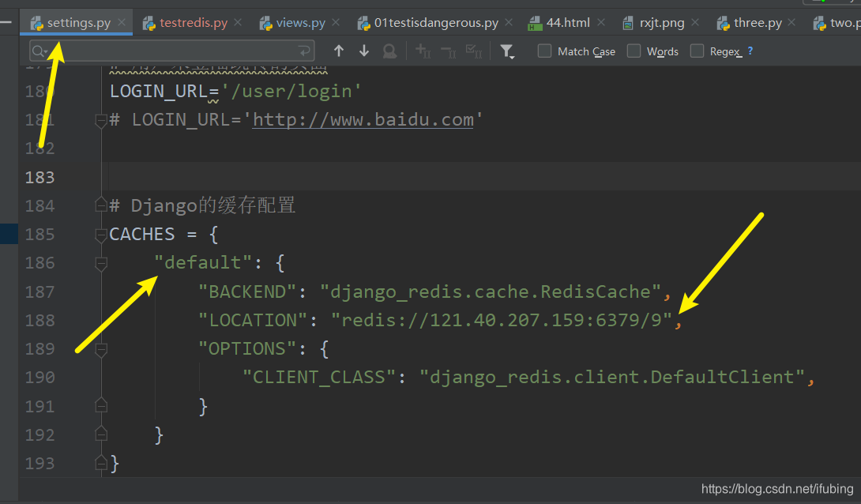The image size is (861, 504).
Task: Add selection for next occurrence icon
Action: [x=423, y=51]
